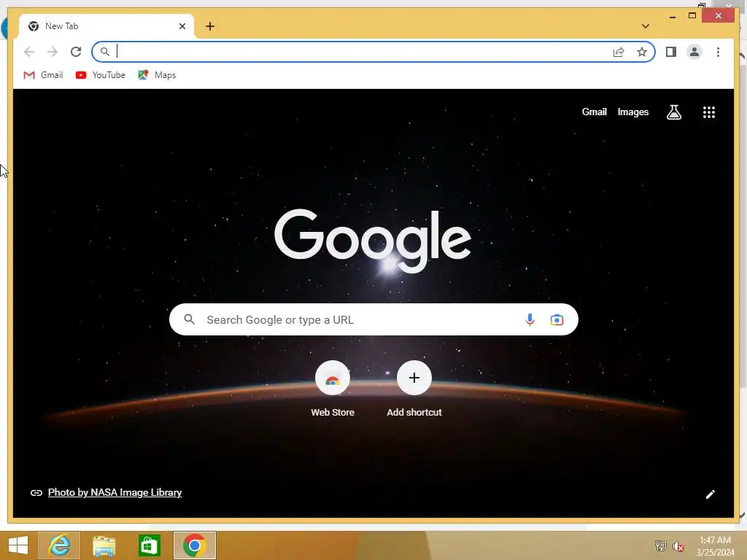Screen dimensions: 747x560
Task: Open the Maps bookmark
Action: (x=157, y=75)
